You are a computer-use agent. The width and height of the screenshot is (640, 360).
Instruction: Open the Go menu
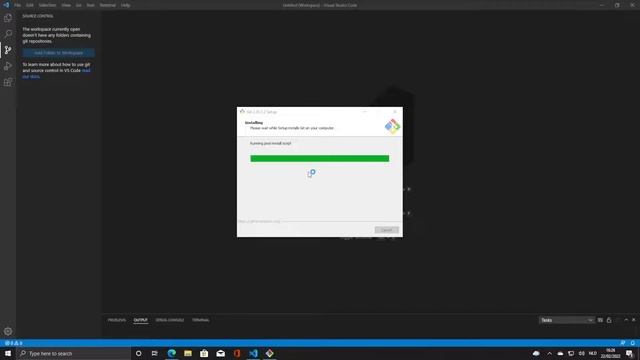78,5
